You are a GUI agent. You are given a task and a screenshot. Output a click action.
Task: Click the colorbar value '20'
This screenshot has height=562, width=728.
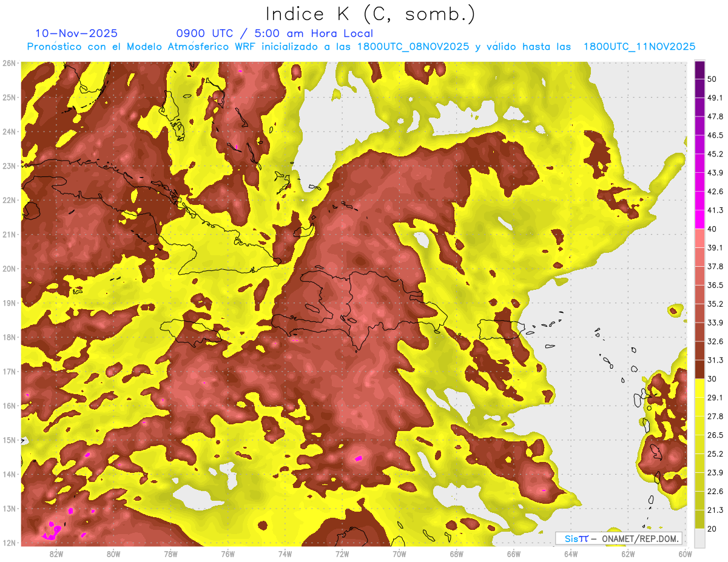(712, 529)
